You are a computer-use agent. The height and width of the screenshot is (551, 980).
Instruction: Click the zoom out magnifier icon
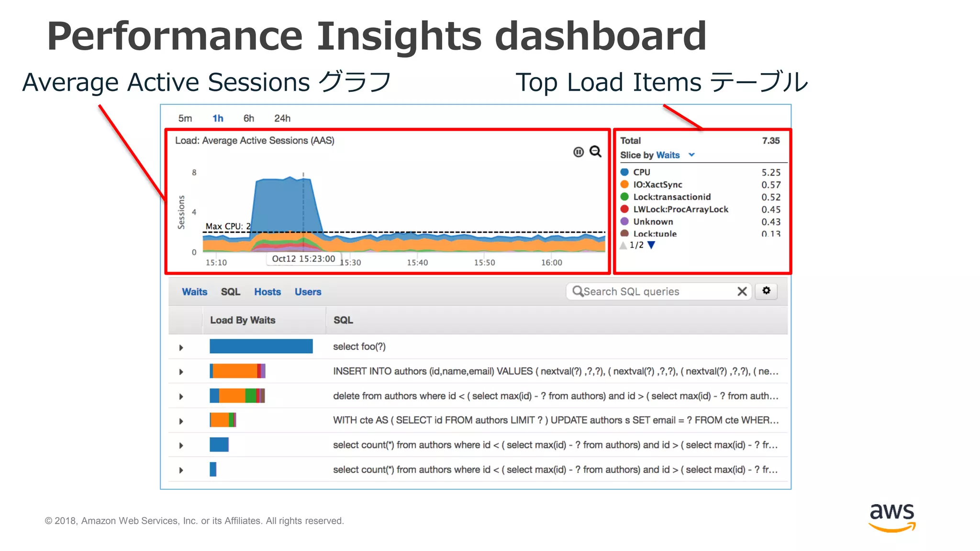coord(595,152)
